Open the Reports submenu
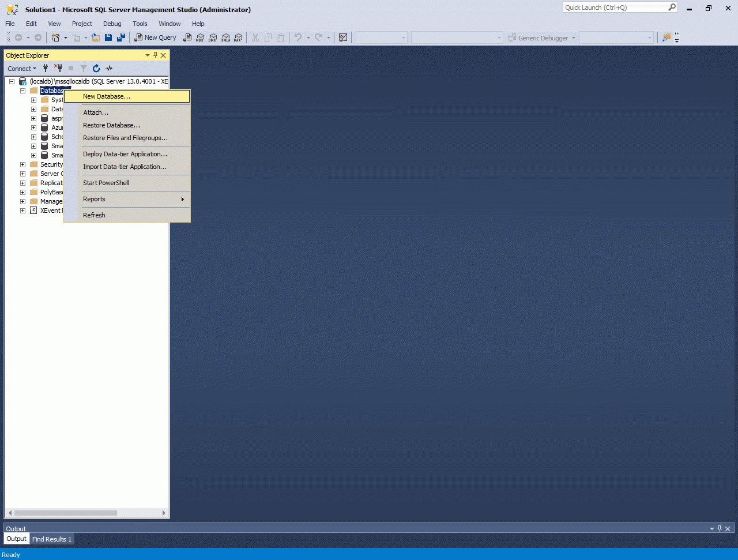Viewport: 738px width, 560px height. click(x=127, y=199)
